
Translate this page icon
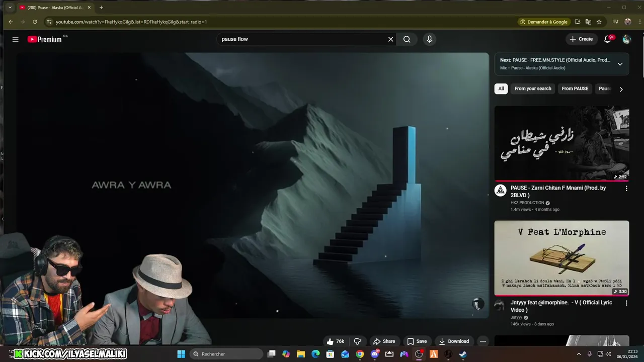pyautogui.click(x=588, y=22)
